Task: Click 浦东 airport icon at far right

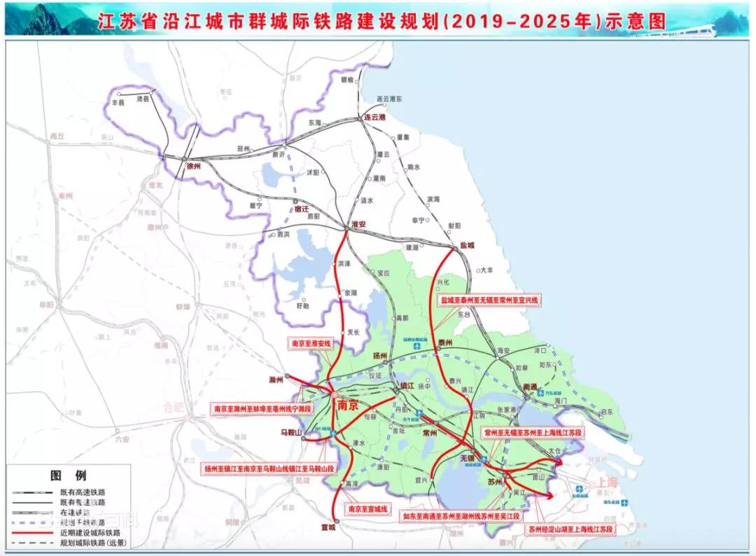Action: [624, 503]
